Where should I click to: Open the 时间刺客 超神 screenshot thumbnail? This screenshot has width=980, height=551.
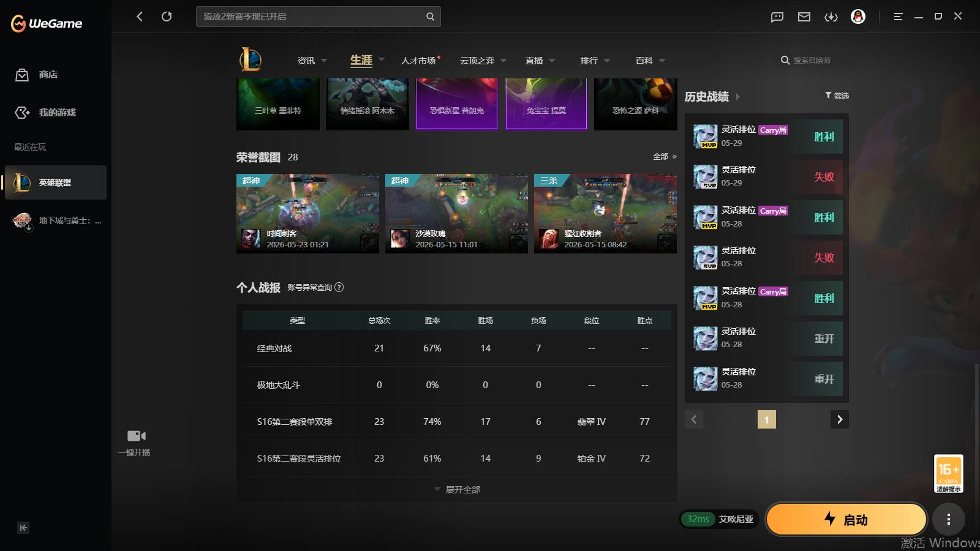(x=307, y=214)
